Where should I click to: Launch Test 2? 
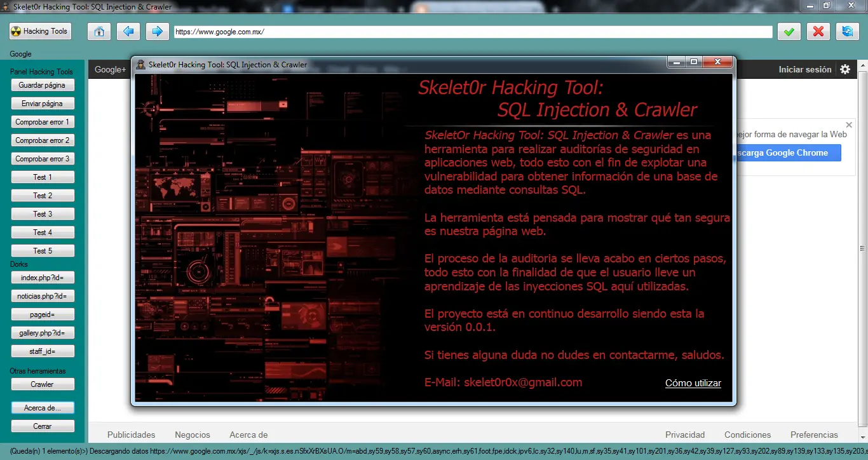pos(43,196)
